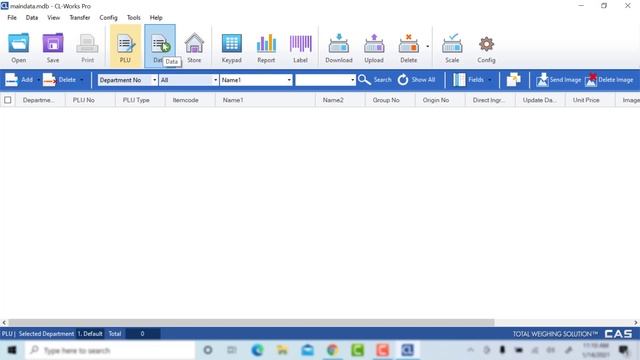Click the copy/duplicate icon beside Fields
This screenshot has height=360, width=640.
[513, 80]
